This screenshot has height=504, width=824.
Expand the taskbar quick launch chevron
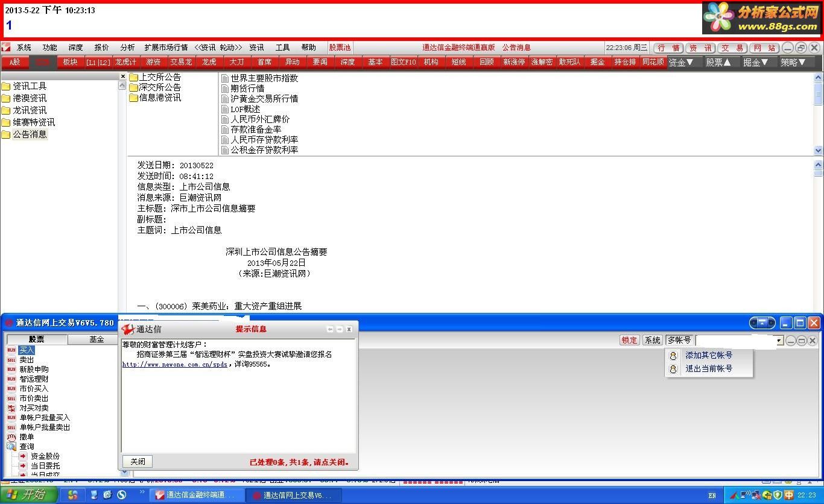coord(143,492)
